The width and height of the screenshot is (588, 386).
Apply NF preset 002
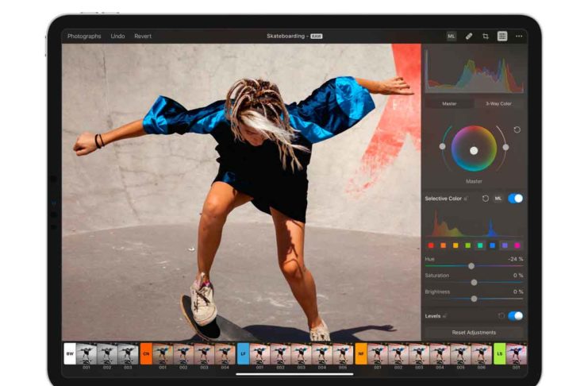coord(398,353)
